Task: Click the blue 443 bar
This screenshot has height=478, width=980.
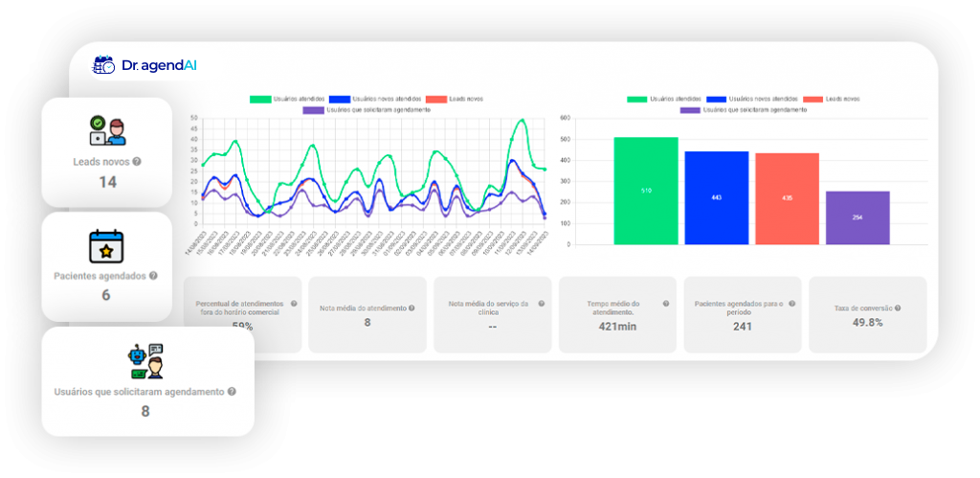Action: coord(716,197)
